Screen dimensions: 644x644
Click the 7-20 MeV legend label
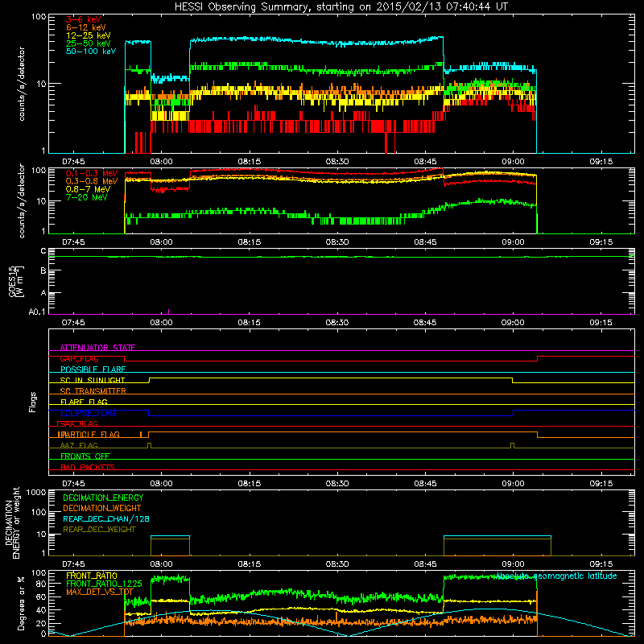[x=86, y=197]
